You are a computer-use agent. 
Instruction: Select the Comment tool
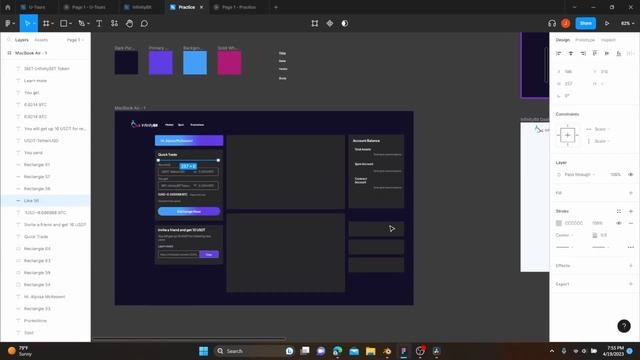(144, 24)
